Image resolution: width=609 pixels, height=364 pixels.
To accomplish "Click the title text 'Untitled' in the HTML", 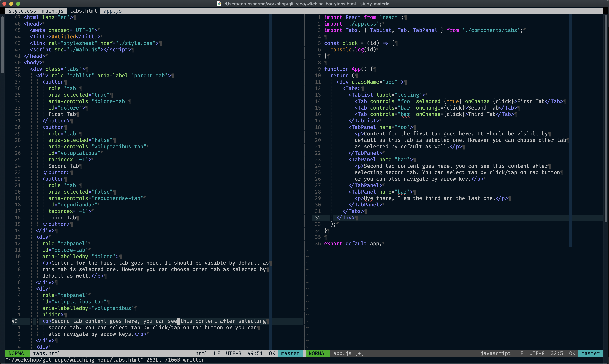I will [63, 37].
